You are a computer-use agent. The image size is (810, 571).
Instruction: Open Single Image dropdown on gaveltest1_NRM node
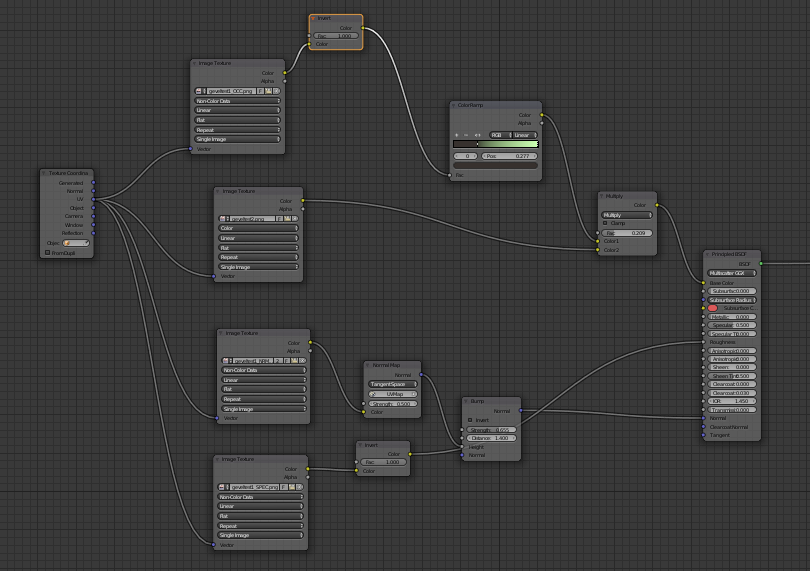pyautogui.click(x=263, y=409)
